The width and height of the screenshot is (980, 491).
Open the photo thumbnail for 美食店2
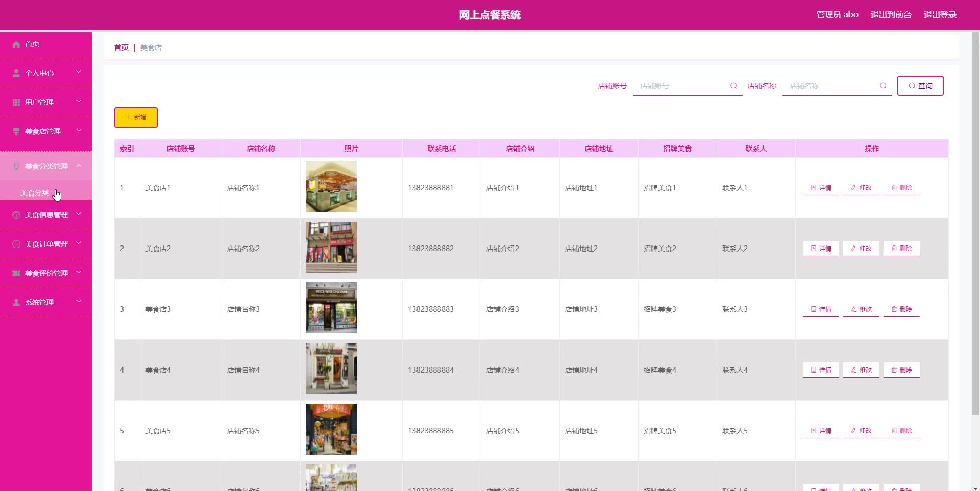(331, 247)
